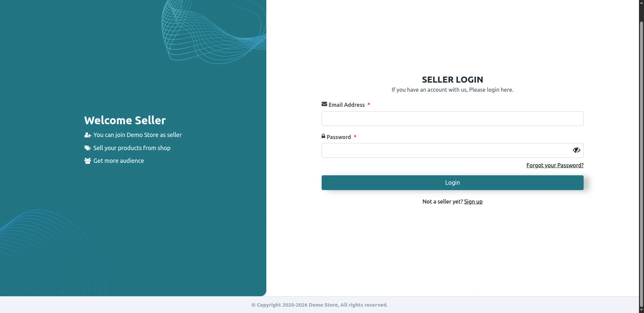Viewport: 644px width, 313px height.
Task: Click the tags icon beside Sell your products
Action: point(88,148)
